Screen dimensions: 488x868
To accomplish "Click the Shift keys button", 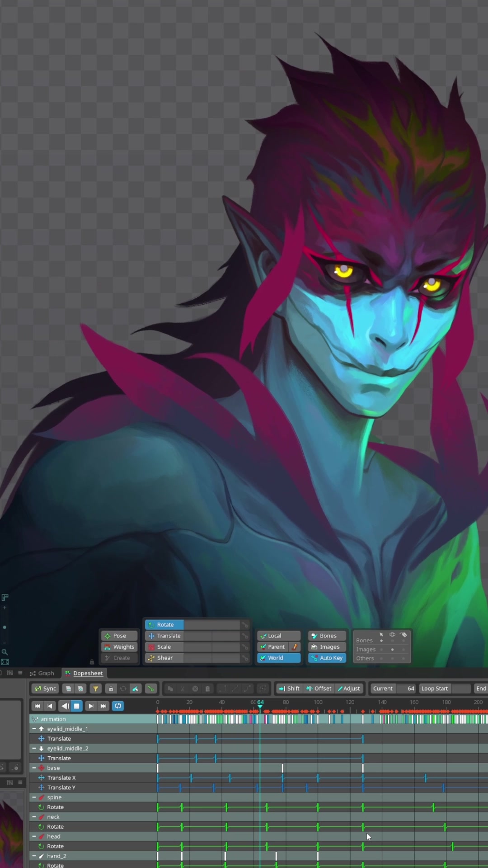I will (x=289, y=689).
